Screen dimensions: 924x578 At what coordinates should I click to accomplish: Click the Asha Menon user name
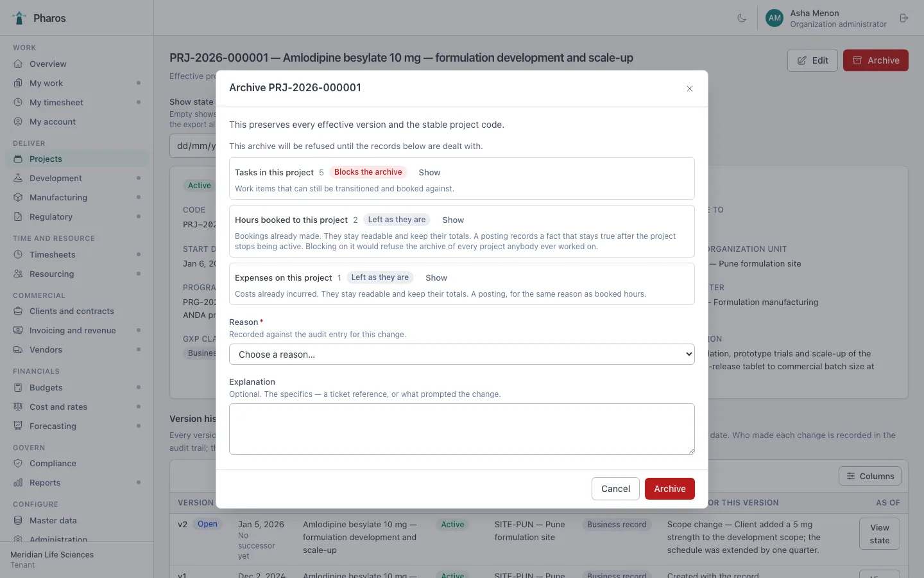(x=815, y=13)
